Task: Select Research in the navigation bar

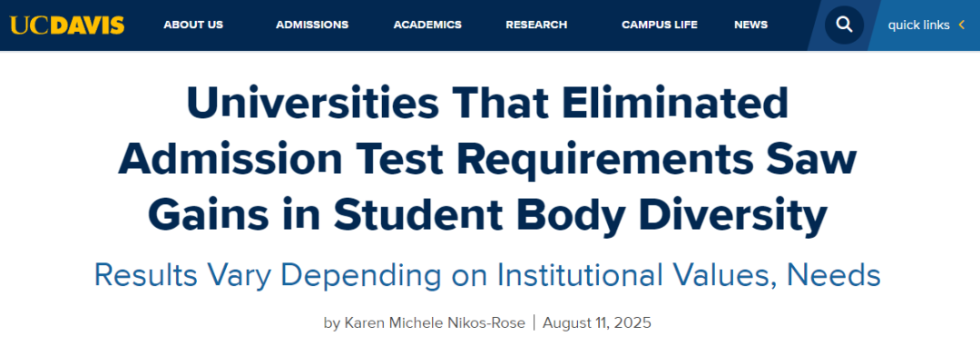Action: click(536, 25)
